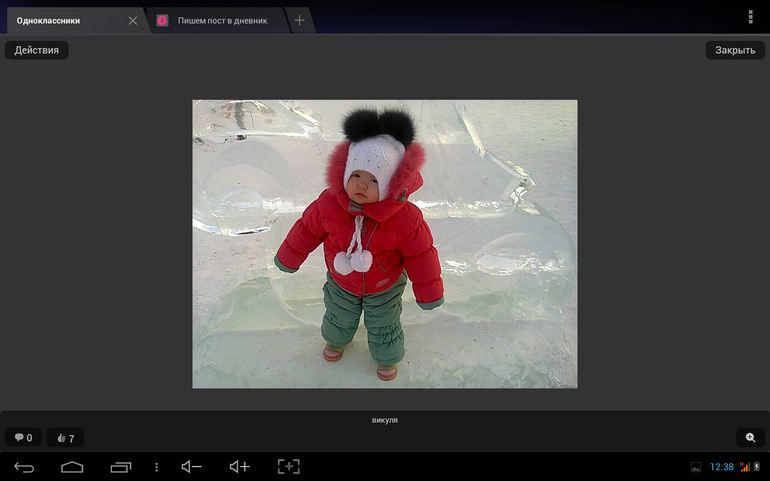Tap the викуля photo caption
This screenshot has height=481, width=770.
(384, 420)
